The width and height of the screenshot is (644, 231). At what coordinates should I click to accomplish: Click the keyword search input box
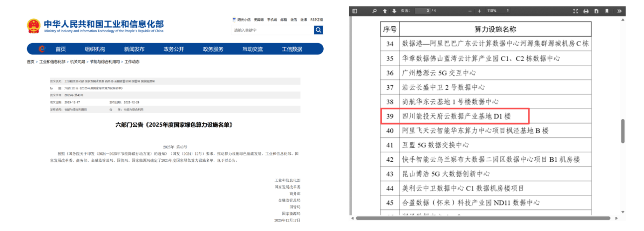tap(272, 30)
